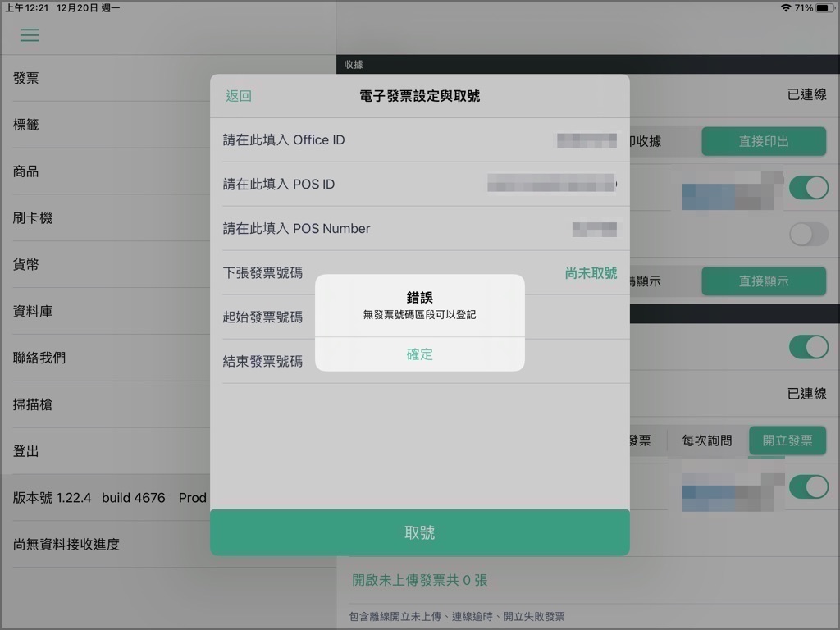Enable the gray off switch

(808, 234)
